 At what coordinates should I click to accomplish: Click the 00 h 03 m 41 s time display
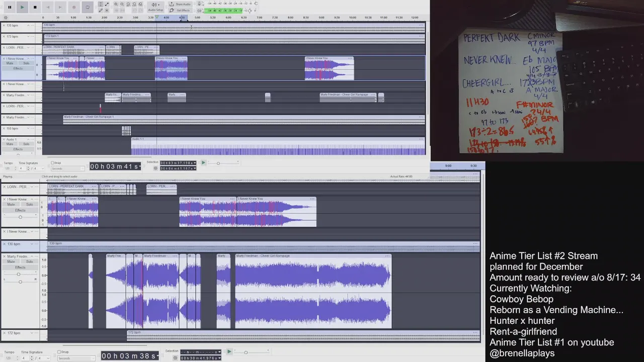pyautogui.click(x=115, y=166)
